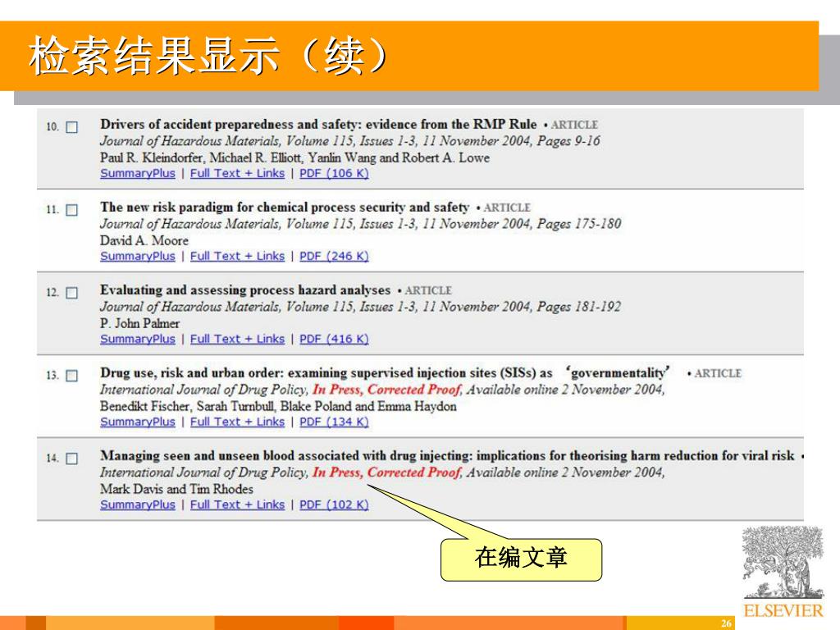This screenshot has height=630, width=840.
Task: Click slide page number 26
Action: [x=726, y=623]
